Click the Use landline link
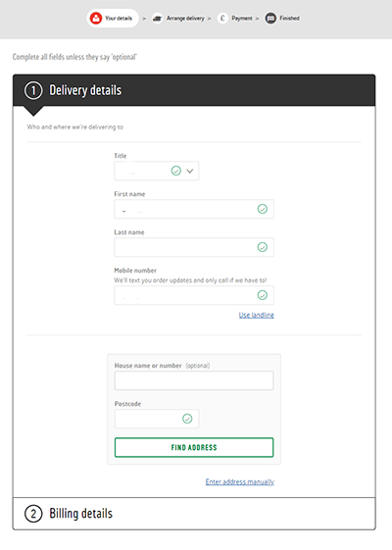The image size is (392, 550). [257, 315]
